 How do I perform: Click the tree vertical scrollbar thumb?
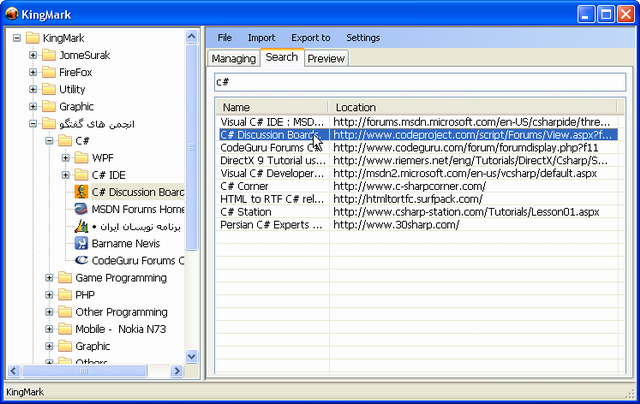coord(191,147)
